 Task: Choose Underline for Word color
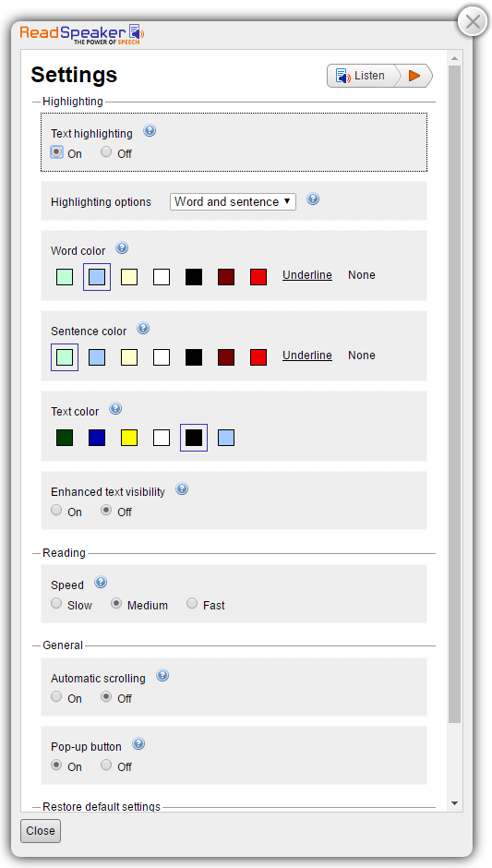[307, 275]
